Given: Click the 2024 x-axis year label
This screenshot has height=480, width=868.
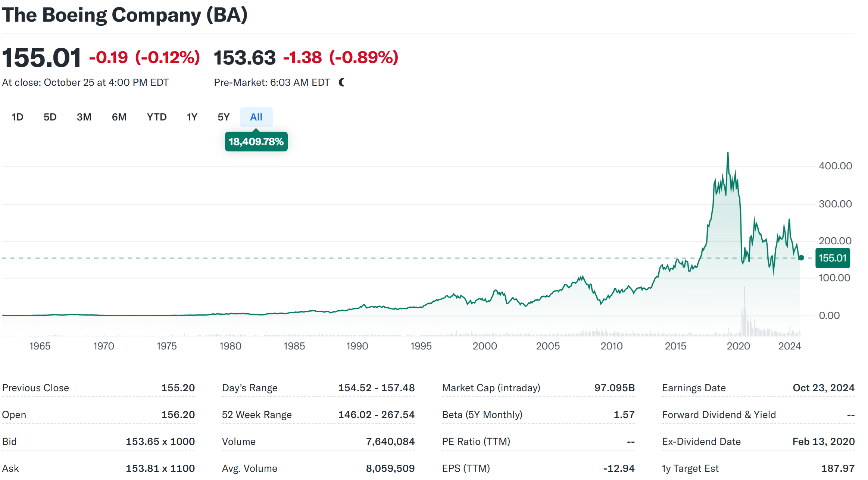Looking at the screenshot, I should pyautogui.click(x=789, y=346).
